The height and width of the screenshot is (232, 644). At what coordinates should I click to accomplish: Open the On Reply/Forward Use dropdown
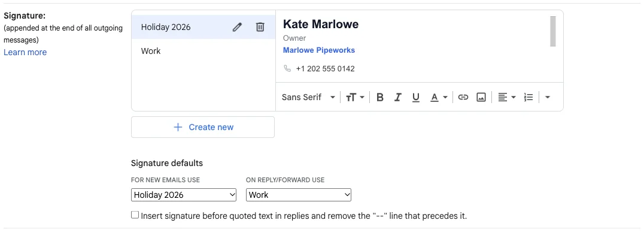point(299,195)
